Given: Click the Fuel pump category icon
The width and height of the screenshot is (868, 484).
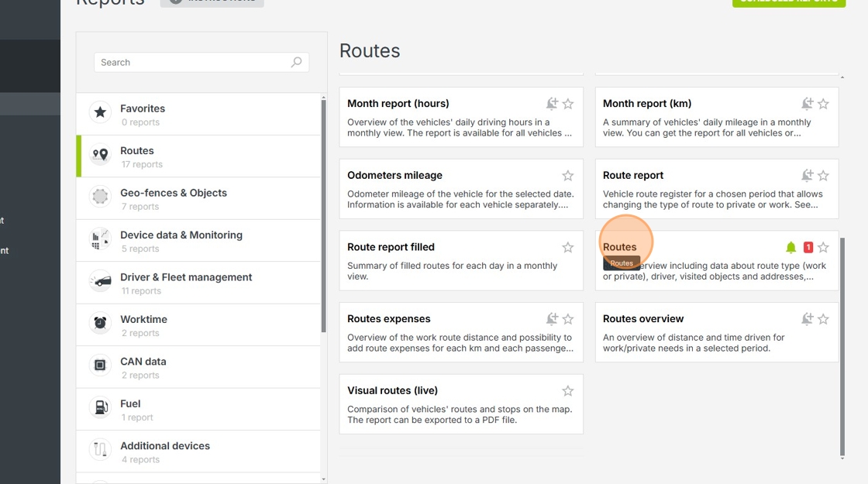Looking at the screenshot, I should tap(100, 408).
